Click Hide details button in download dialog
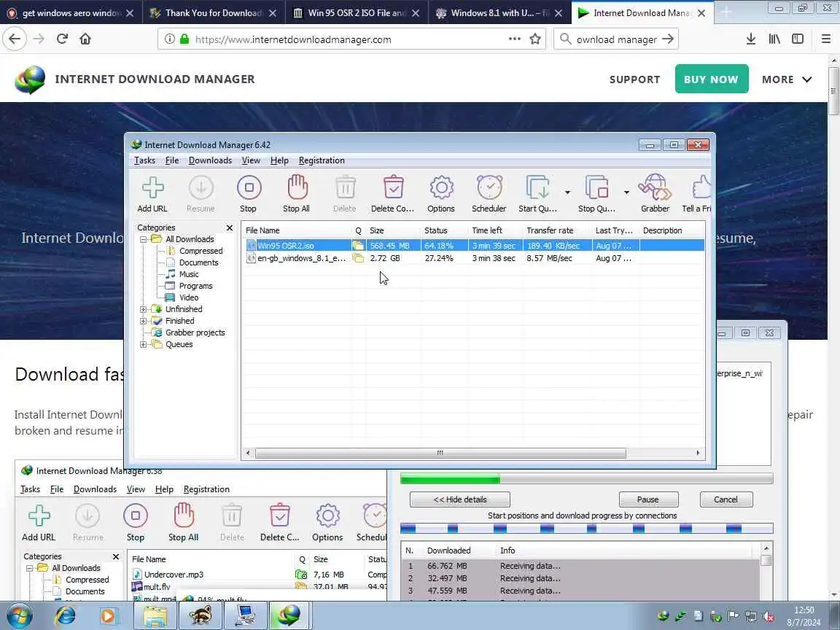This screenshot has width=840, height=630. pos(459,499)
